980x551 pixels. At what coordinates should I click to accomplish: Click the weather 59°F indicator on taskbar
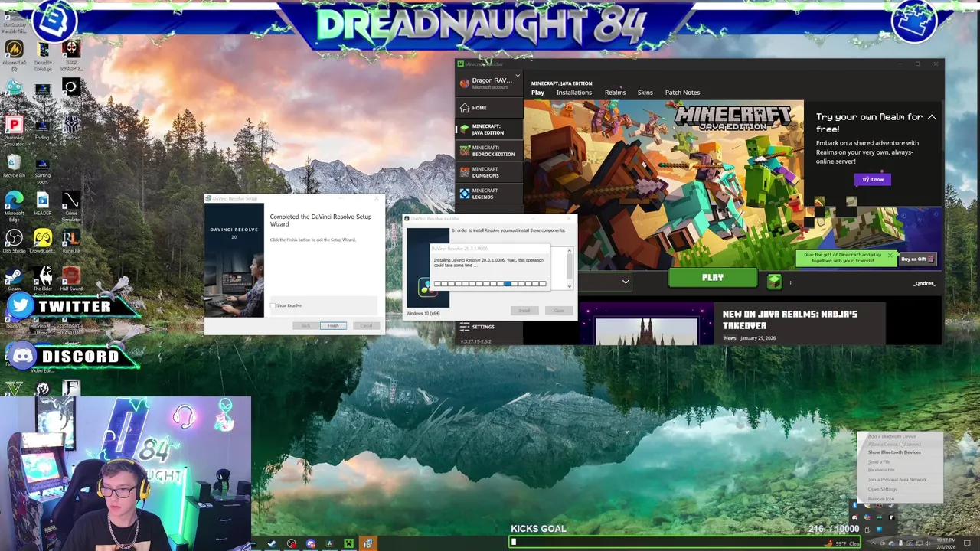[x=841, y=544]
